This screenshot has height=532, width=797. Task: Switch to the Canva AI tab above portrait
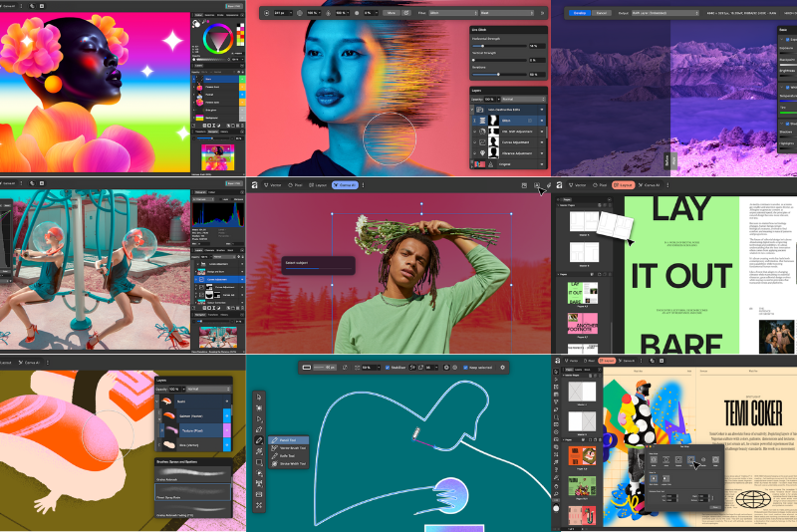(346, 185)
